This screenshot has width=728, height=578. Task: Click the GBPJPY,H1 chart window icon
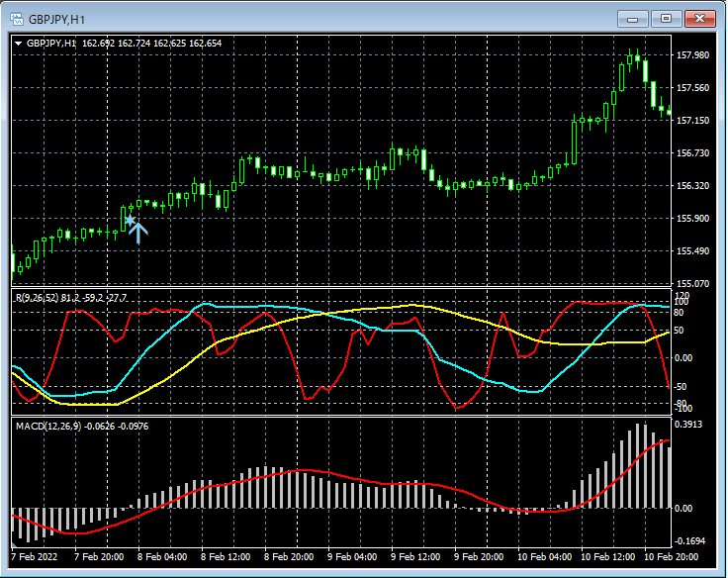17,20
